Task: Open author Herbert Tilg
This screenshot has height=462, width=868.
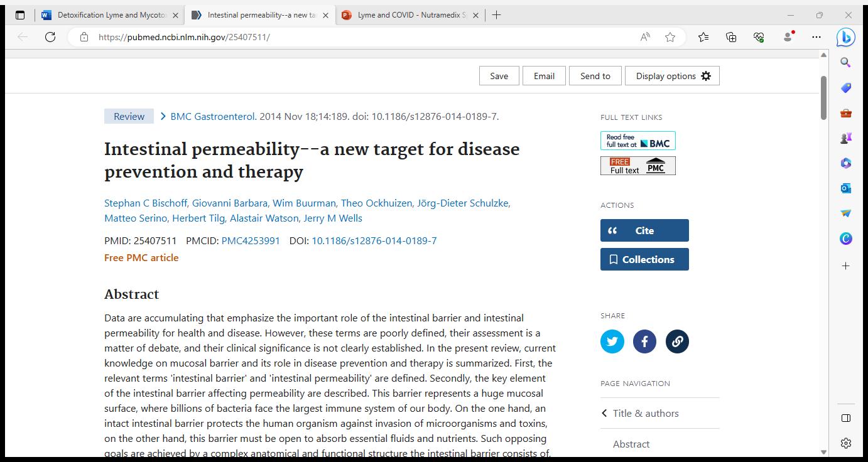Action: click(198, 218)
